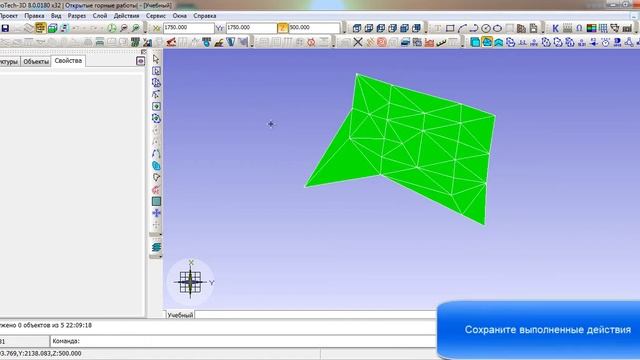This screenshot has height=360, width=640.
Task: Toggle the pin icon on properties panel
Action: click(x=140, y=61)
